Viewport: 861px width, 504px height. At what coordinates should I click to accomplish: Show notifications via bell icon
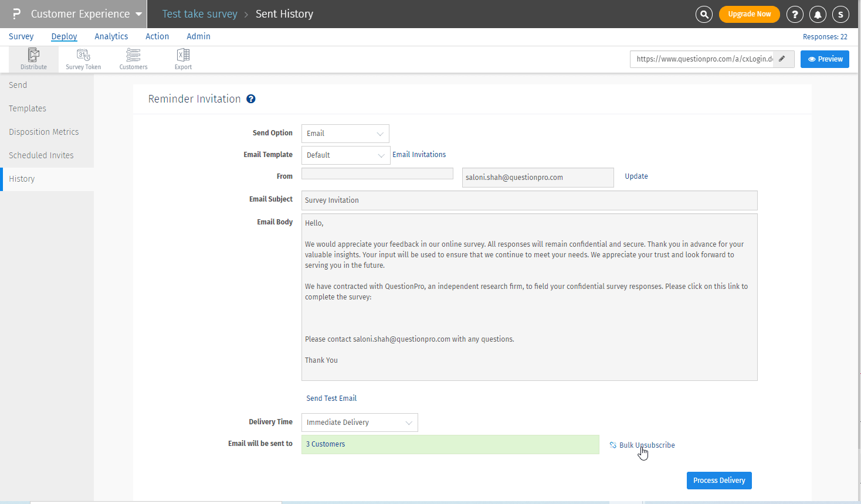tap(818, 14)
